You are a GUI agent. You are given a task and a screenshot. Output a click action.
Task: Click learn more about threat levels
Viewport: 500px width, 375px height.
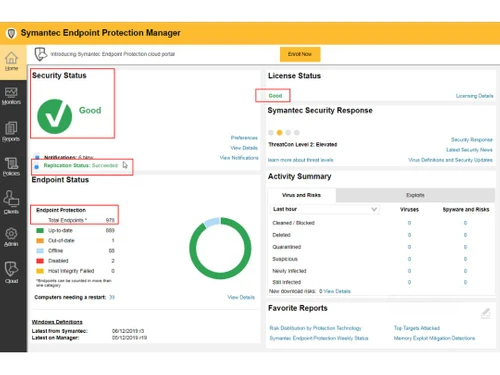301,160
